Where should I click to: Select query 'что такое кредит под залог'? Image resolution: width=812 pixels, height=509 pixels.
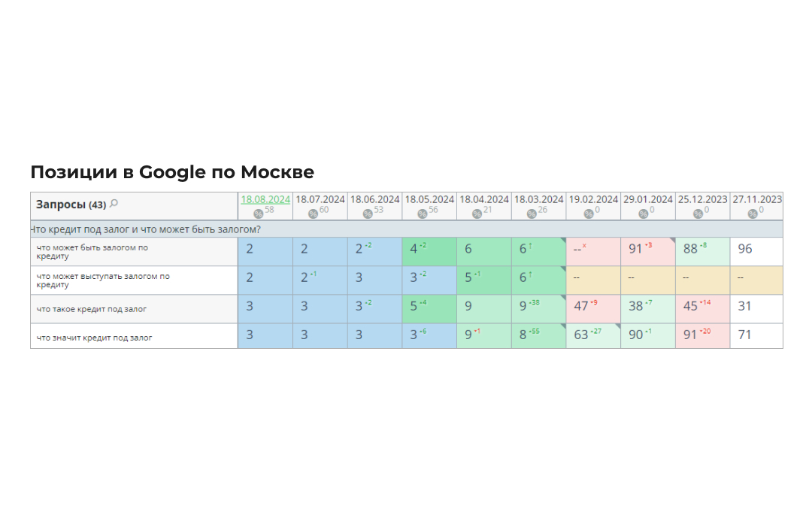(92, 309)
